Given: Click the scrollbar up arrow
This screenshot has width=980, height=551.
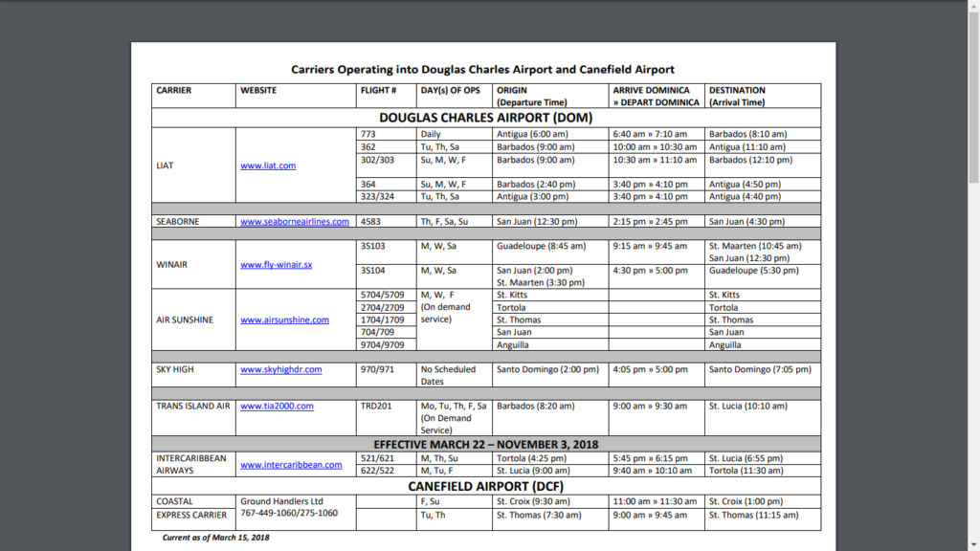Looking at the screenshot, I should point(973,5).
